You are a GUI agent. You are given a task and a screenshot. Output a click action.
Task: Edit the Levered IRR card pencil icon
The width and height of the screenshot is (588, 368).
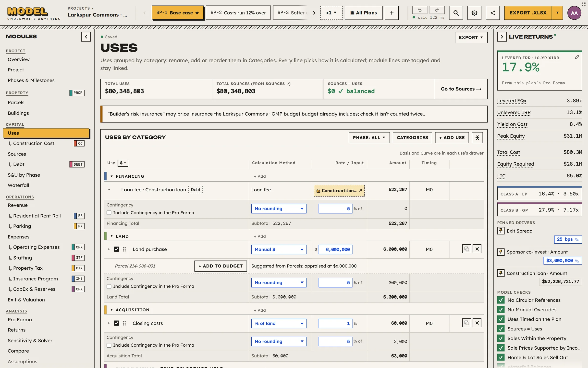[577, 57]
